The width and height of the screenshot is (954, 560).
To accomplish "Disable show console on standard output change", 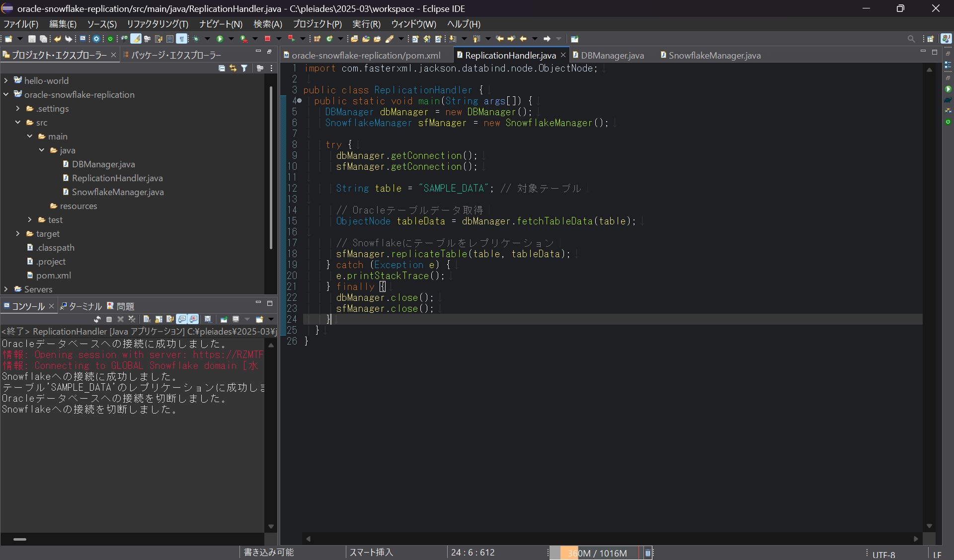I will (181, 319).
